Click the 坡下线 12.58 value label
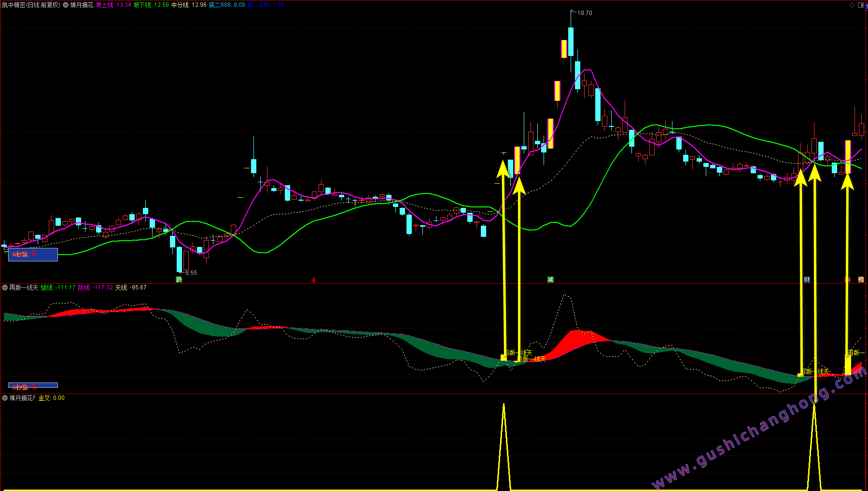The height and width of the screenshot is (491, 868). (152, 5)
